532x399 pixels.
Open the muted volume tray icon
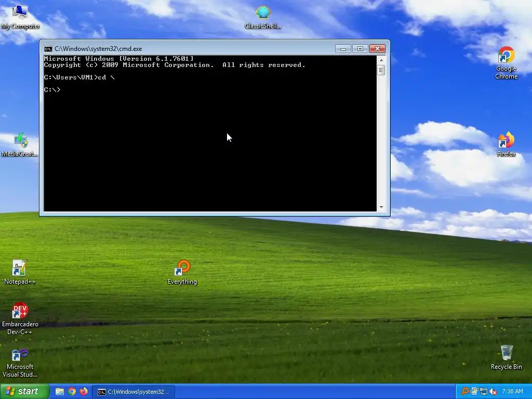[493, 392]
